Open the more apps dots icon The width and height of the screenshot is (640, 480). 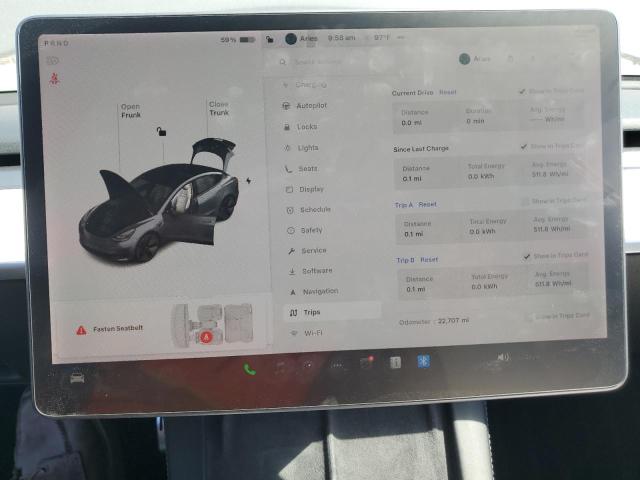337,365
